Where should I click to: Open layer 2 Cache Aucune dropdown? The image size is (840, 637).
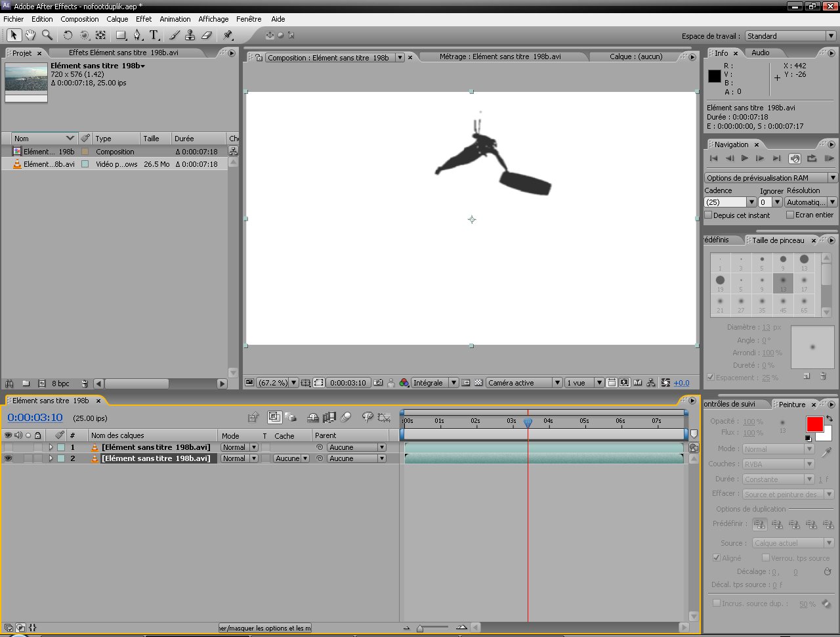291,458
